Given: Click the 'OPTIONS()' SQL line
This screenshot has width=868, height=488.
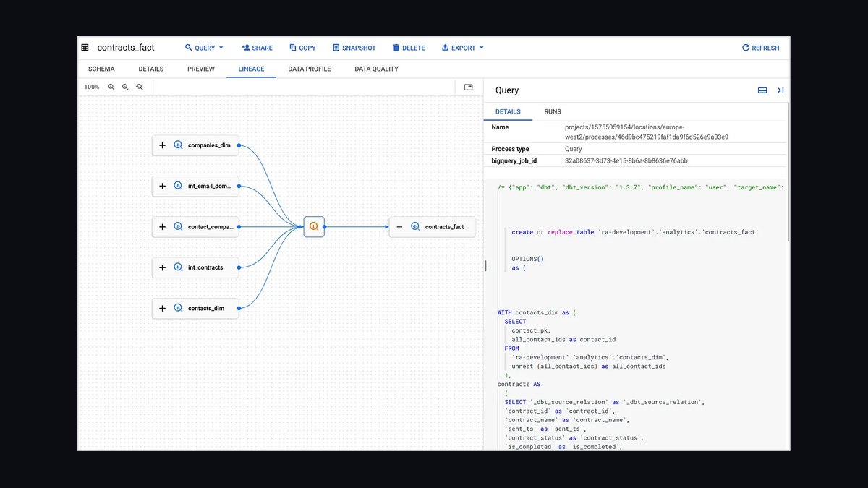Looking at the screenshot, I should 527,259.
